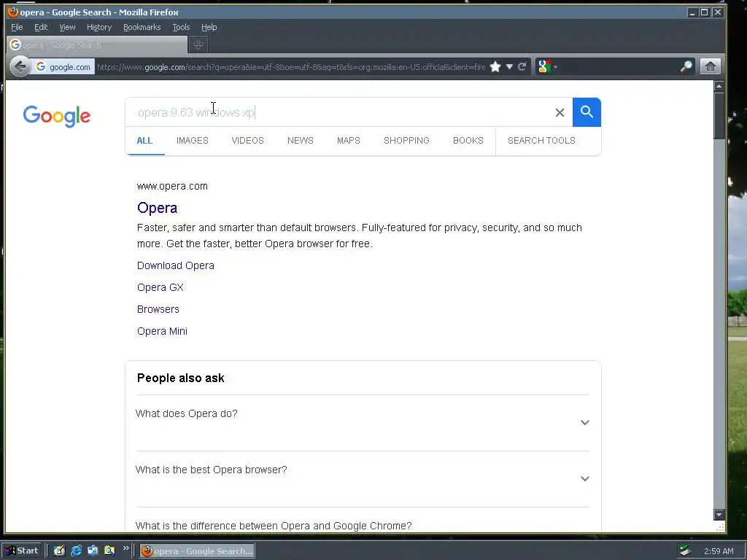
Task: Go to the home page icon
Action: [710, 66]
